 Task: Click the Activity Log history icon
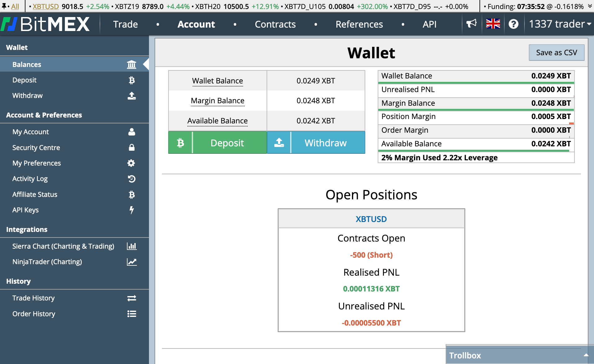[132, 179]
